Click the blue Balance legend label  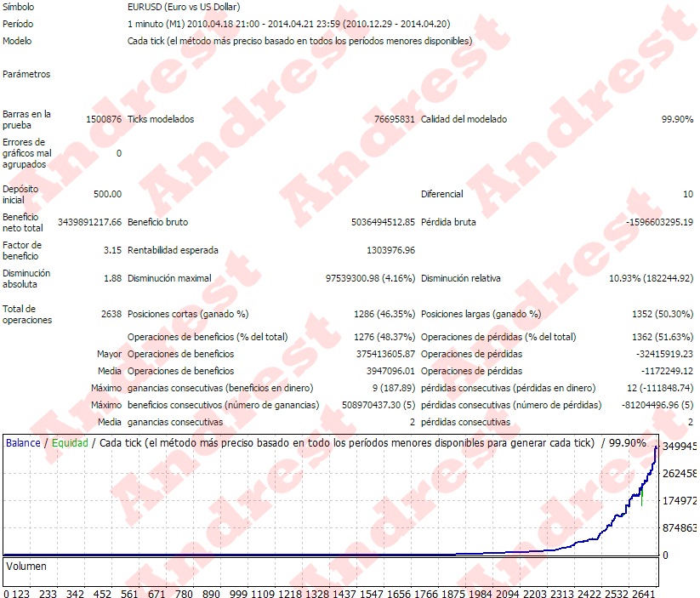[x=23, y=443]
